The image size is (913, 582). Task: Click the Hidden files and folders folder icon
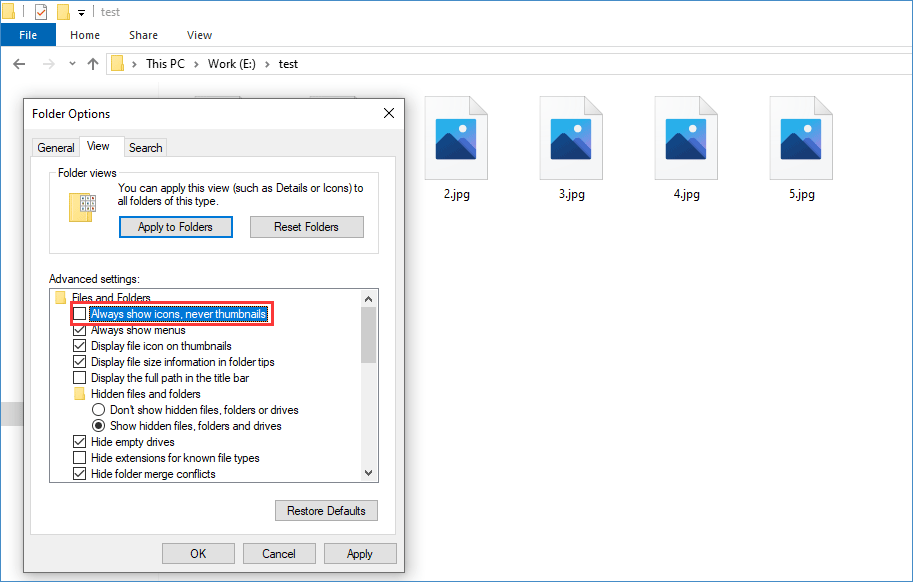tap(79, 393)
